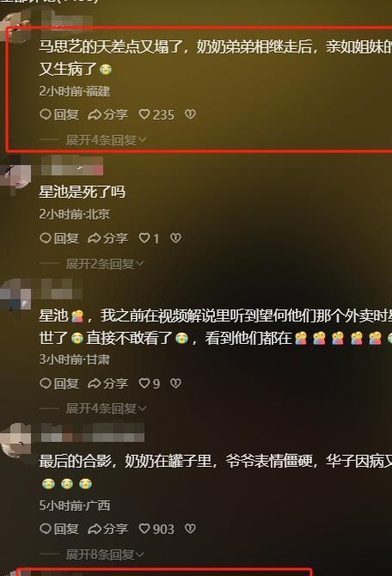Image resolution: width=392 pixels, height=576 pixels.
Task: Share the Beijing comment 星池是死了吗
Action: 108,238
